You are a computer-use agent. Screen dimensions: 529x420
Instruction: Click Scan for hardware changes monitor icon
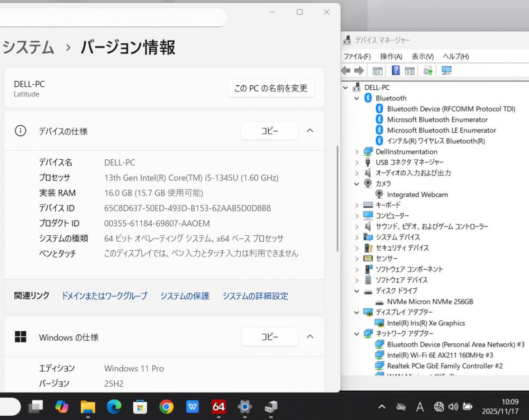click(x=446, y=71)
